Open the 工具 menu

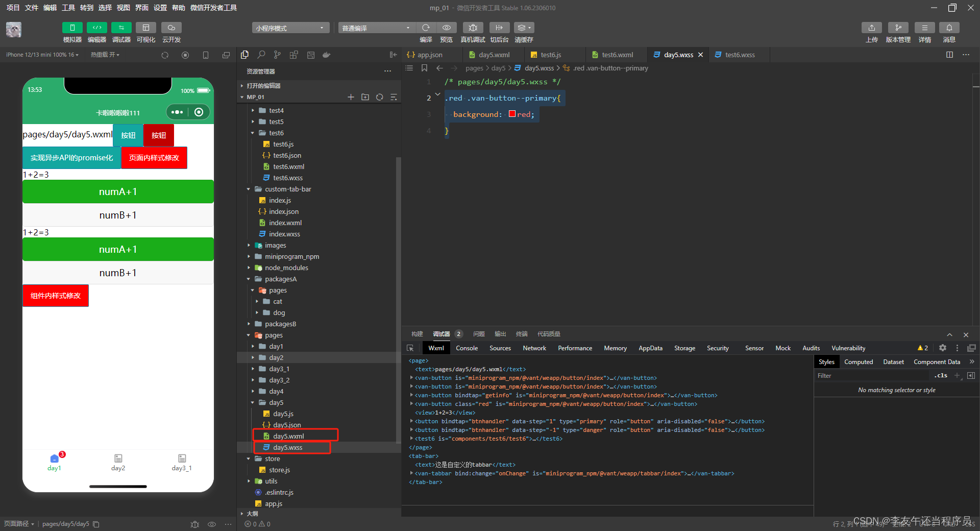coord(68,8)
